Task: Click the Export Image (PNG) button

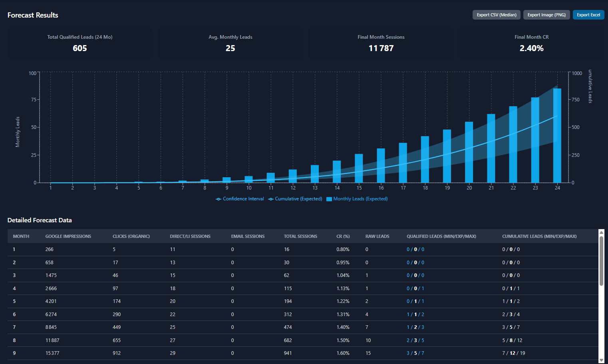Action: pyautogui.click(x=546, y=15)
